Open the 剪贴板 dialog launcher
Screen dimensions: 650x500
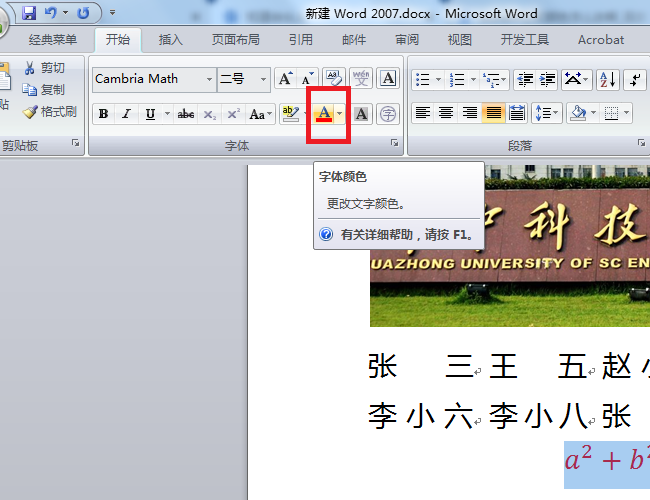(x=75, y=143)
